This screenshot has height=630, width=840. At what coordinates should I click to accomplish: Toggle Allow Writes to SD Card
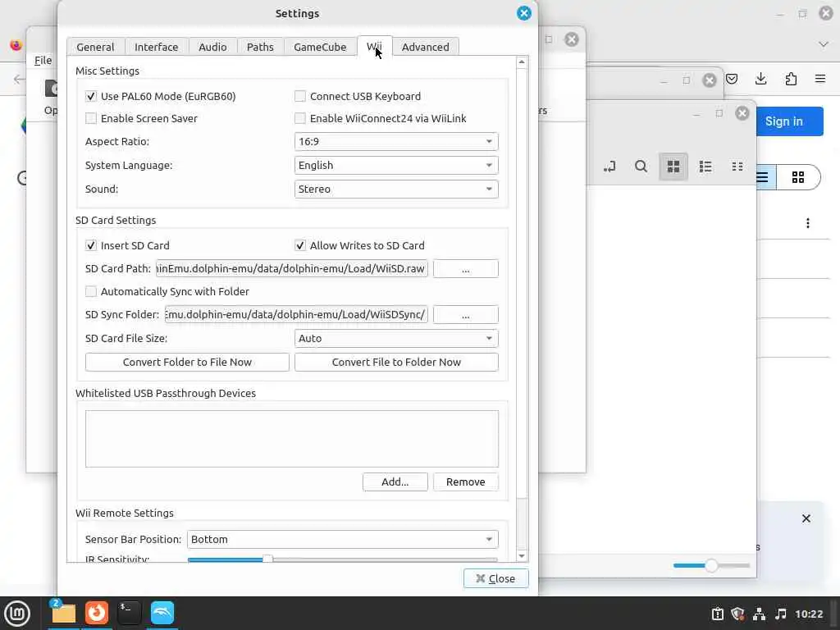(x=300, y=245)
